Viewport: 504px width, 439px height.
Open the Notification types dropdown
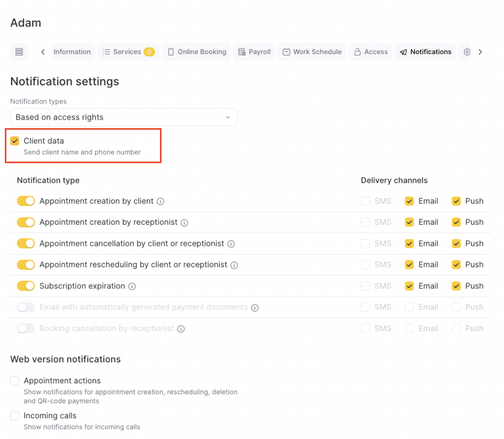tap(124, 117)
